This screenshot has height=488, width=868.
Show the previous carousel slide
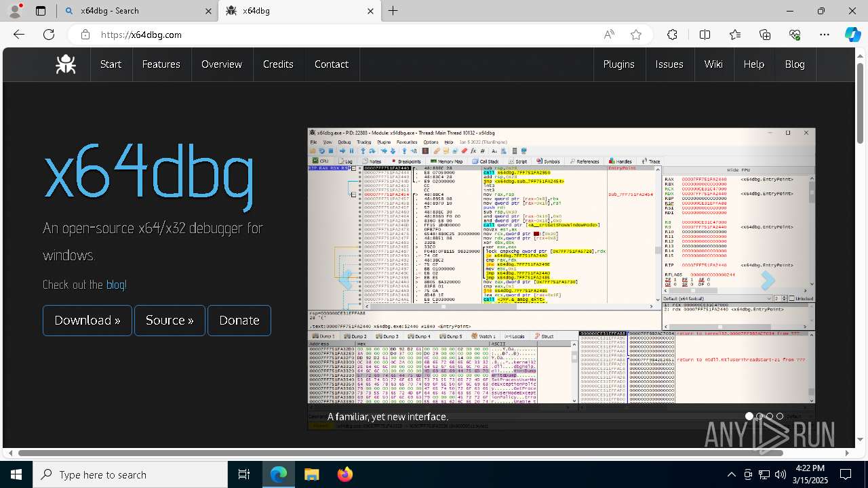346,279
